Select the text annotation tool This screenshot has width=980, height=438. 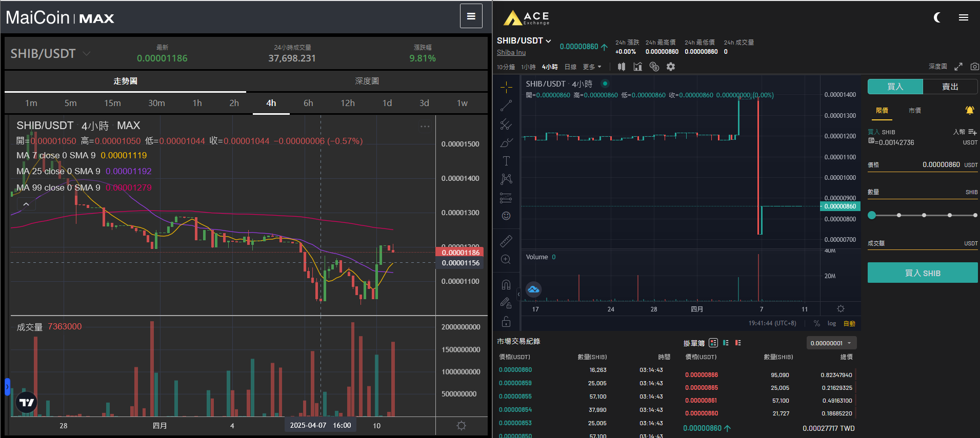506,161
